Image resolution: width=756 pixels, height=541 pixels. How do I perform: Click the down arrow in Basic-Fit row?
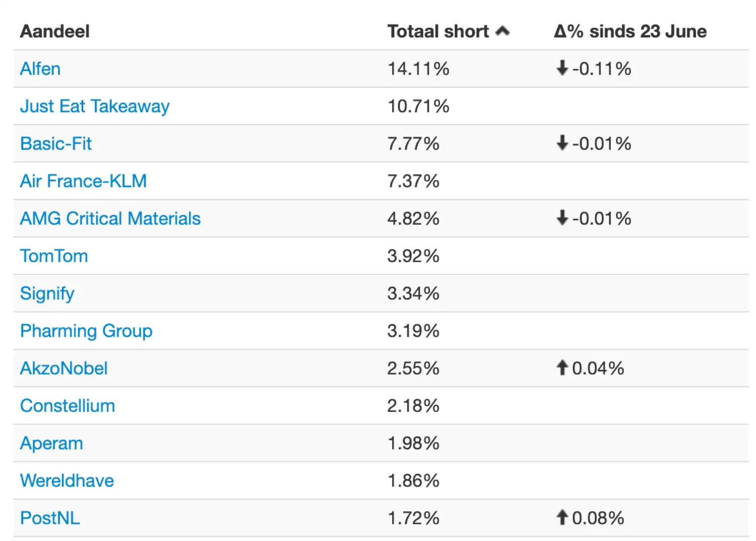click(x=562, y=143)
